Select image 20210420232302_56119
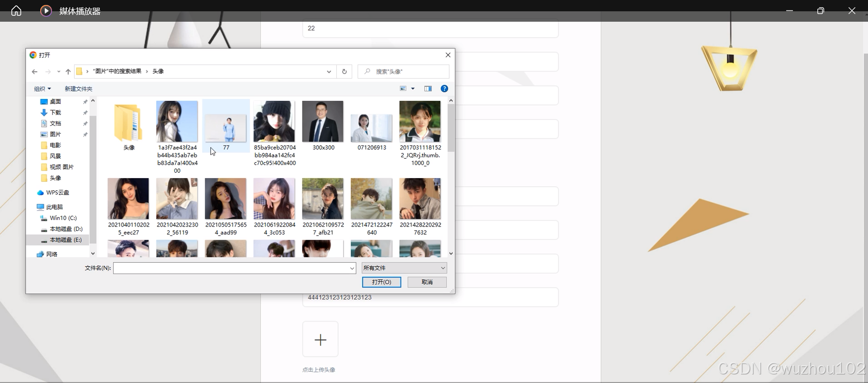This screenshot has width=868, height=383. 177,207
